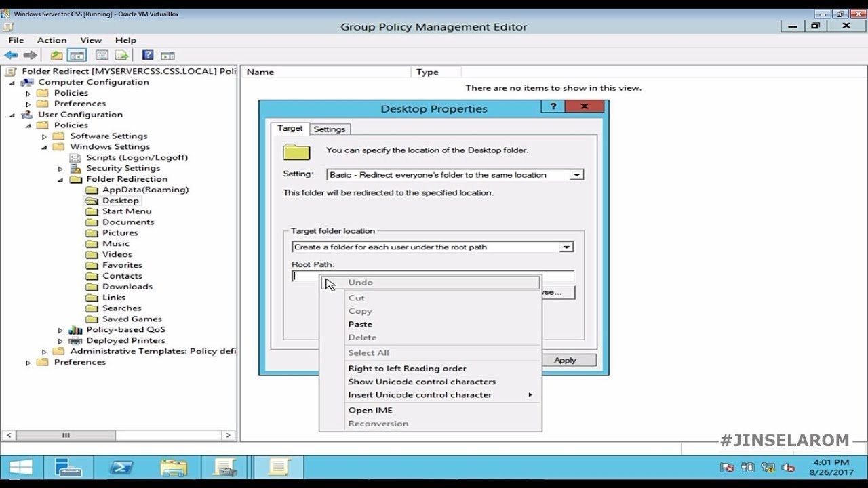Expand the Administrative Templates node
The image size is (868, 488).
(x=45, y=352)
